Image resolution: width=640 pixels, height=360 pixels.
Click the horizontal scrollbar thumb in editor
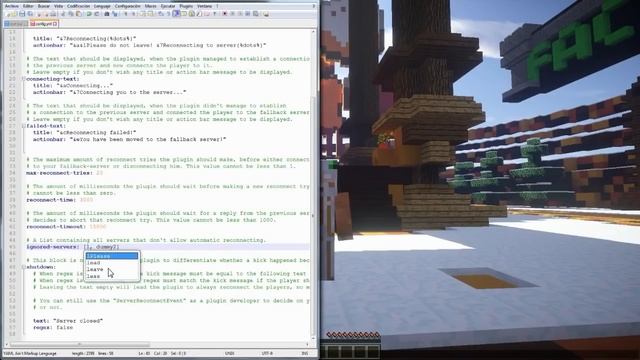pos(80,344)
